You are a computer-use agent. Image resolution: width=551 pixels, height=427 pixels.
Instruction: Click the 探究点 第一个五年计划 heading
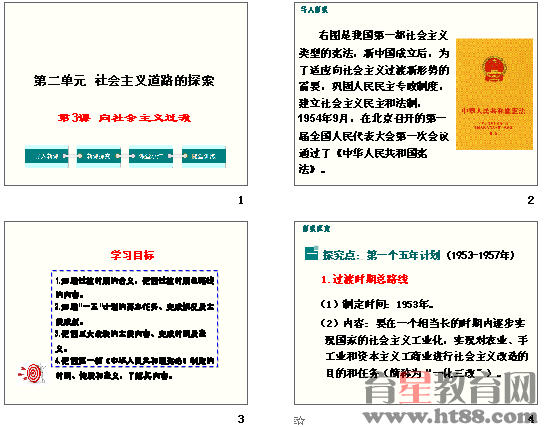(418, 255)
